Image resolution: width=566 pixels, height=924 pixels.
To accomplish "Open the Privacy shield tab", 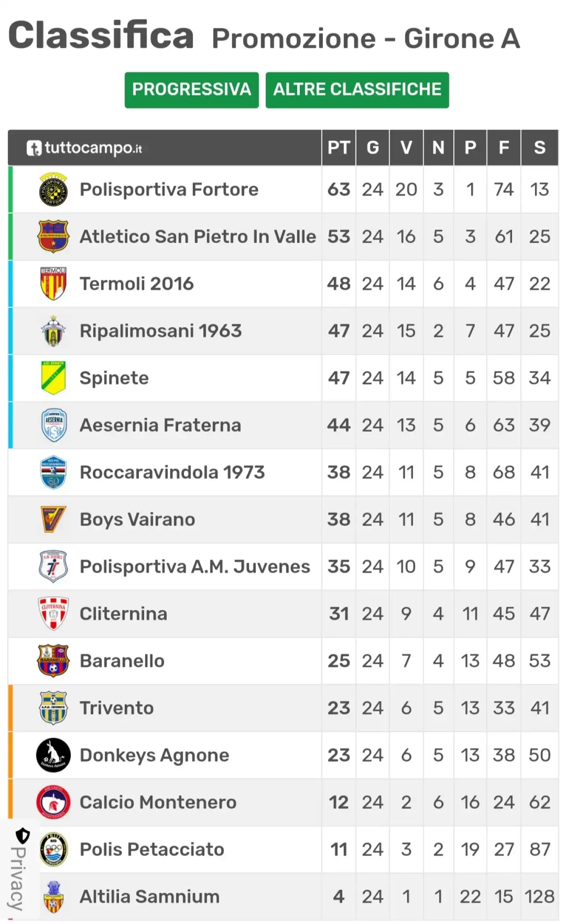I will 19,868.
